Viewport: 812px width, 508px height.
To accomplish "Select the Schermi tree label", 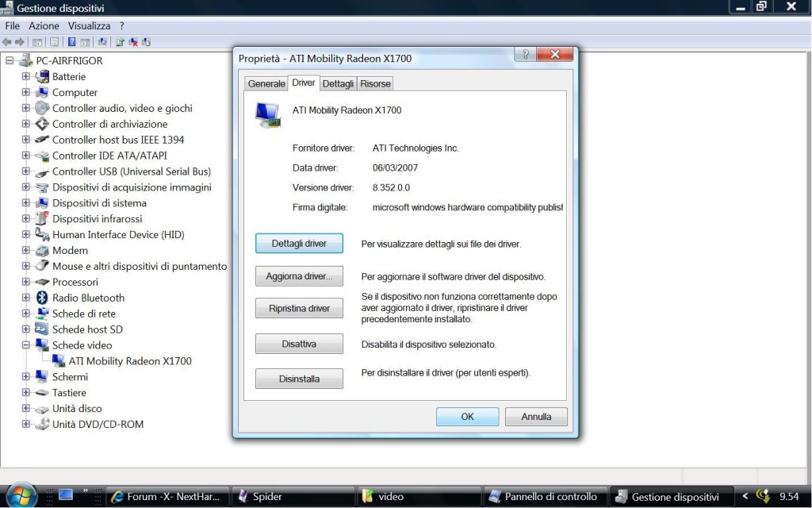I will [70, 377].
